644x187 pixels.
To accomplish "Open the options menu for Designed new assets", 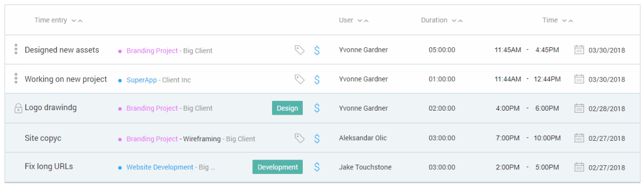I will [x=16, y=50].
